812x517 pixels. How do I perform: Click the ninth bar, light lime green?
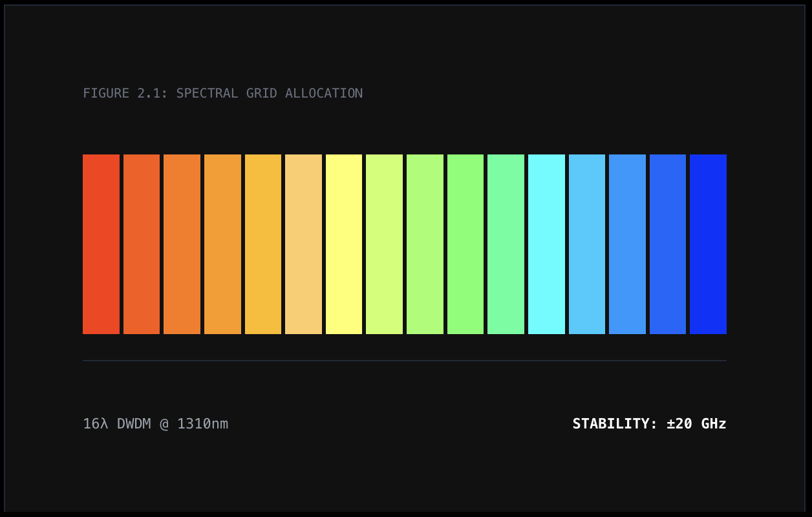[425, 244]
